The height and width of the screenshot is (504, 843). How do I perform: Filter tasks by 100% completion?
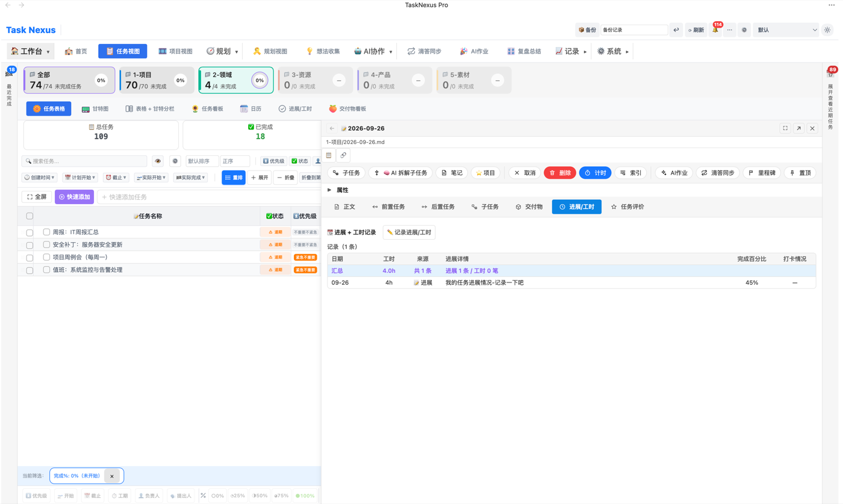pos(305,496)
